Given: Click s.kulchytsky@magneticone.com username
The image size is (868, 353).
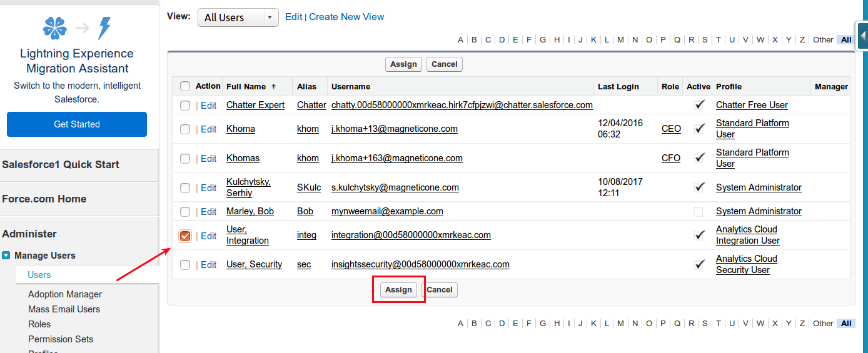Looking at the screenshot, I should [395, 187].
